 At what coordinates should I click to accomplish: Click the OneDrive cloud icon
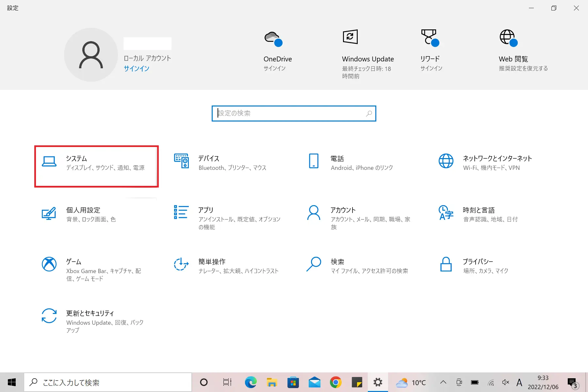[273, 39]
